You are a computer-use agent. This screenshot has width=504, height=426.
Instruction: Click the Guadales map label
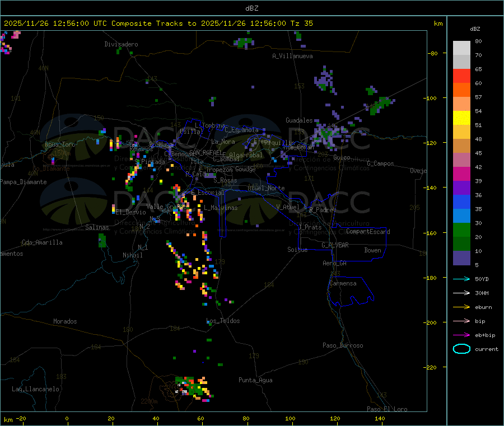(x=299, y=120)
